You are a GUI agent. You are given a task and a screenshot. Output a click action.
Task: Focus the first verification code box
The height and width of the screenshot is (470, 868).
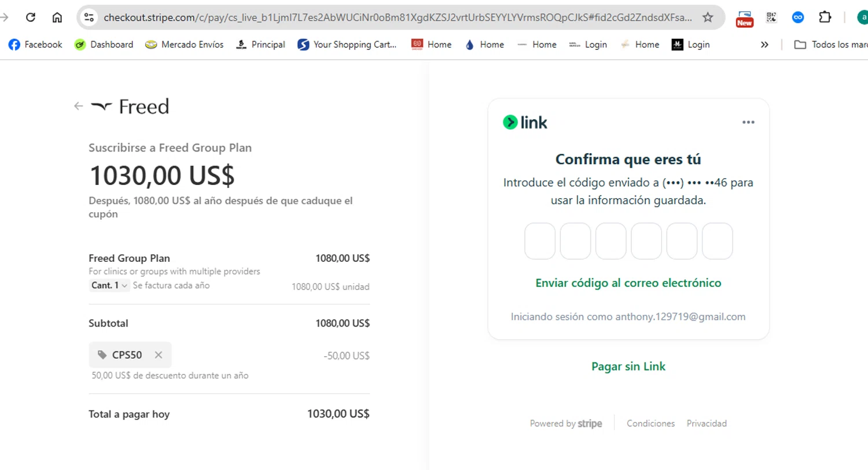point(540,241)
